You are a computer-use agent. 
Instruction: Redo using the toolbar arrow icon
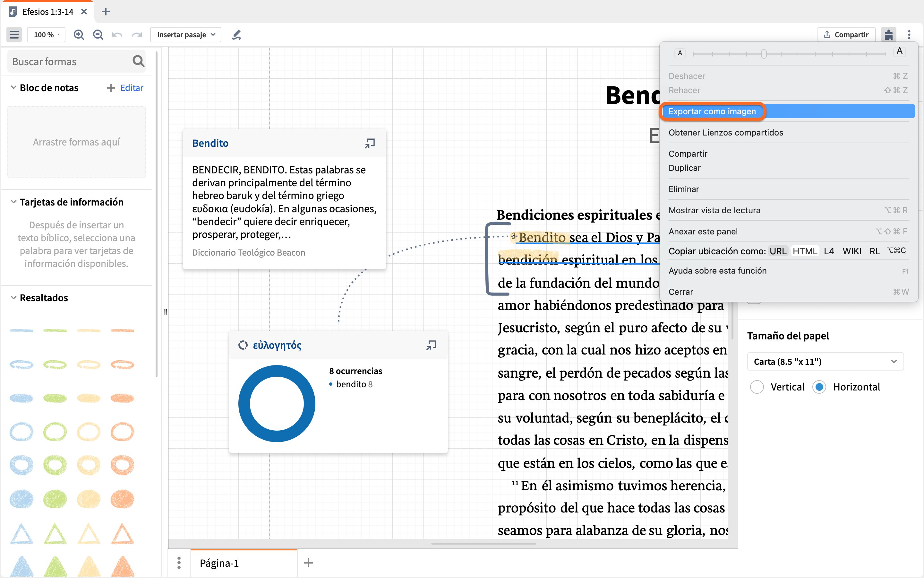coord(137,35)
